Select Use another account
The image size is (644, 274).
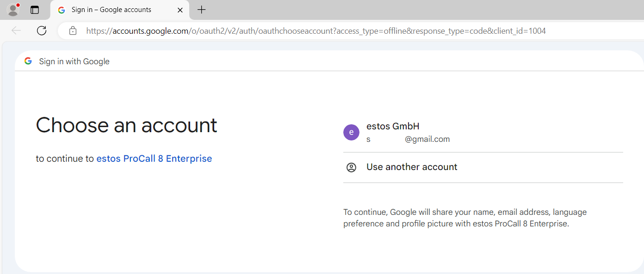click(x=412, y=167)
